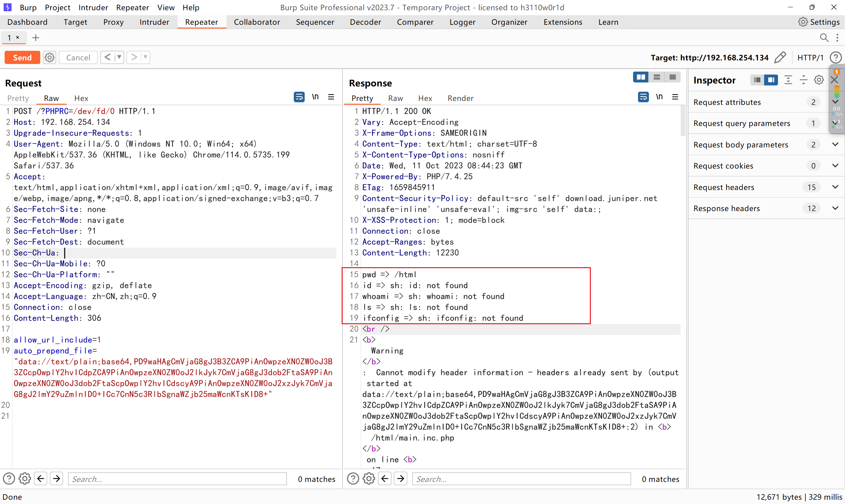Screen dimensions: 845x504
Task: Jump to previous response search match
Action: 385,479
